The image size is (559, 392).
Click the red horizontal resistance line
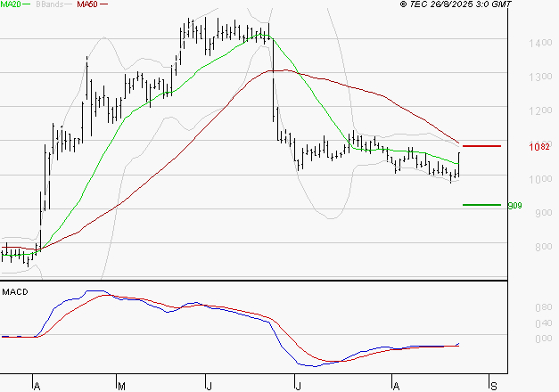tap(481, 145)
